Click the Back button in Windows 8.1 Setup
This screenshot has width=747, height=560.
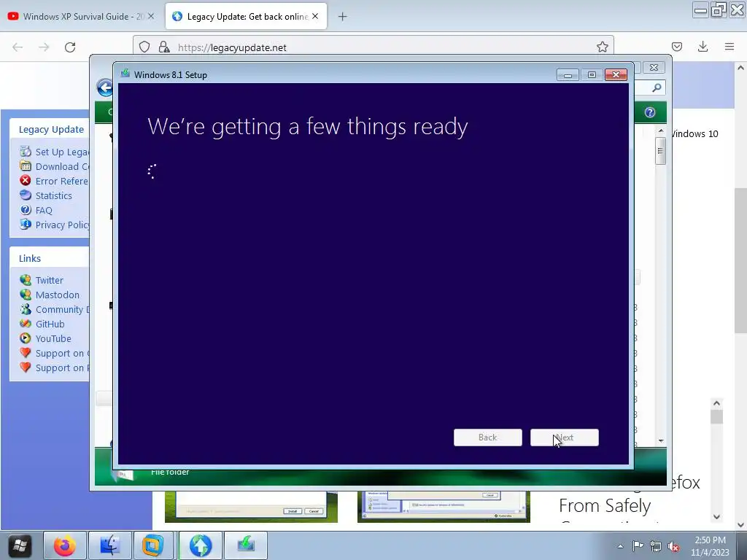pos(488,437)
